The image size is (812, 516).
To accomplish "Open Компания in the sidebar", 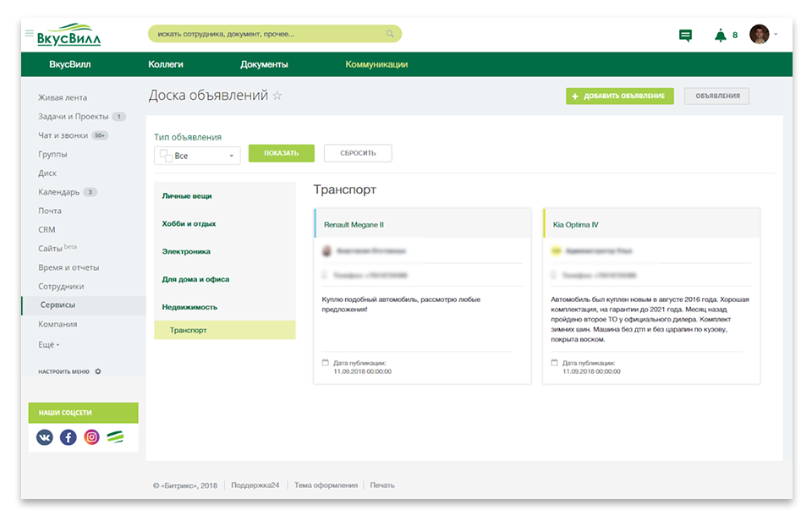I will point(58,324).
